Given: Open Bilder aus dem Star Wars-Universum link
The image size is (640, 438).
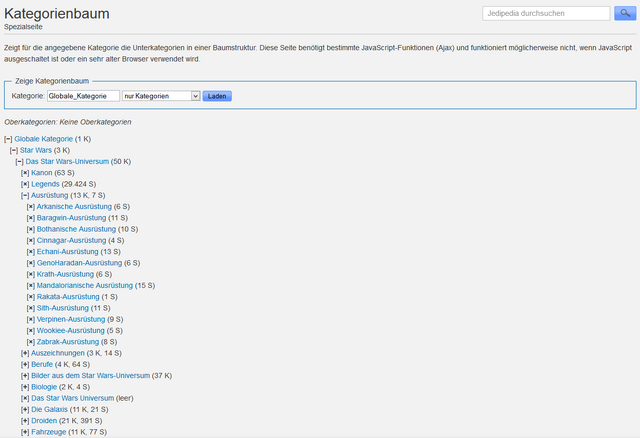Looking at the screenshot, I should click(x=91, y=376).
